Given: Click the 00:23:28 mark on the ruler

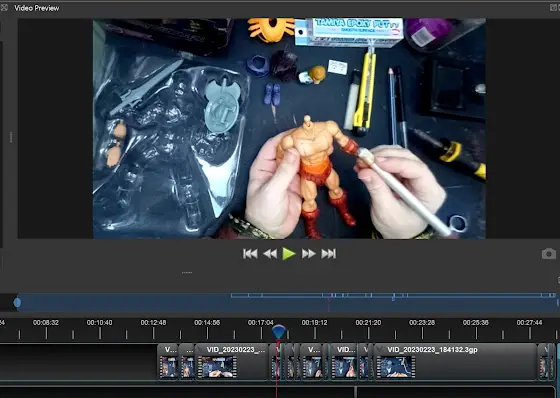Looking at the screenshot, I should pos(422,323).
